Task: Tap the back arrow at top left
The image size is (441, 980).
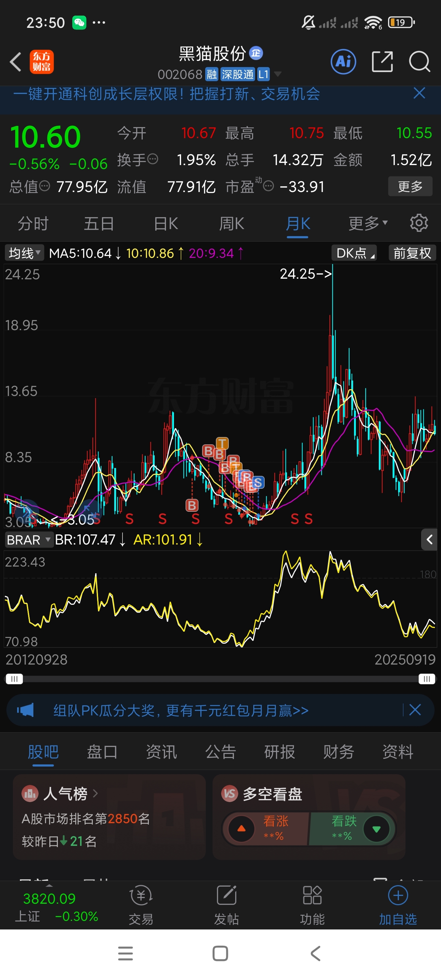Action: coord(16,62)
